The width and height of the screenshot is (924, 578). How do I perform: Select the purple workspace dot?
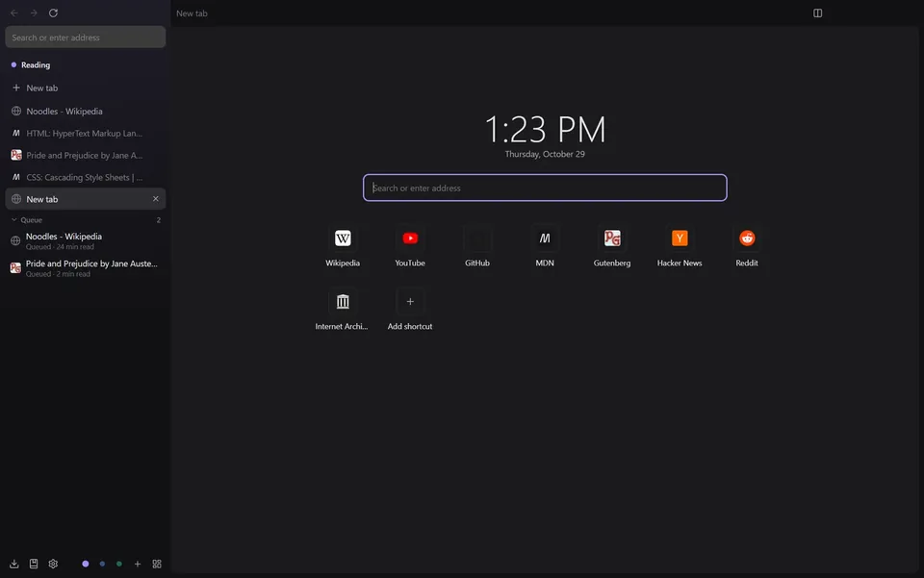[86, 564]
